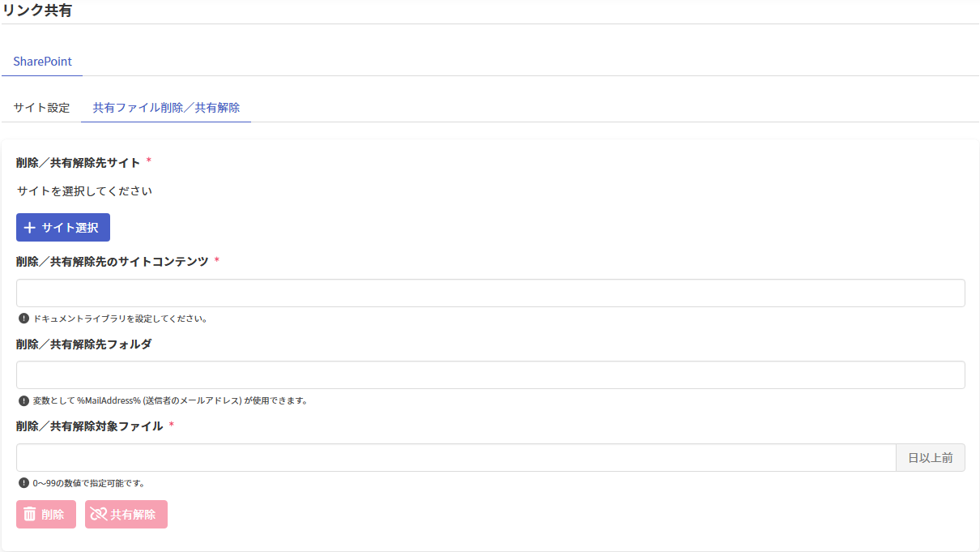Viewport: 980px width, 552px height.
Task: Select the 共有ファイル削除／共有解除 tab
Action: click(166, 108)
